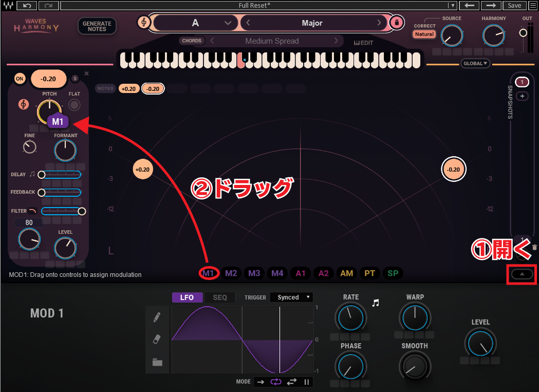Switch to SEQ tab
539x392 pixels.
[220, 297]
